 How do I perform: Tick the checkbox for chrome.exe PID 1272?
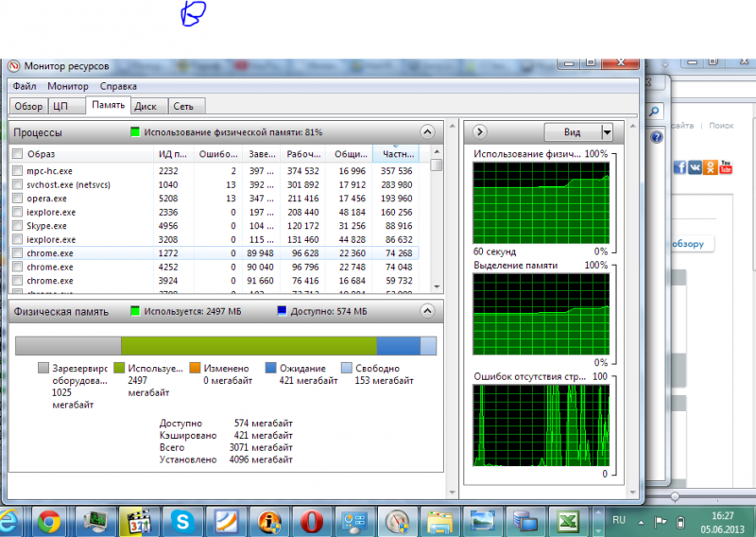pyautogui.click(x=17, y=252)
